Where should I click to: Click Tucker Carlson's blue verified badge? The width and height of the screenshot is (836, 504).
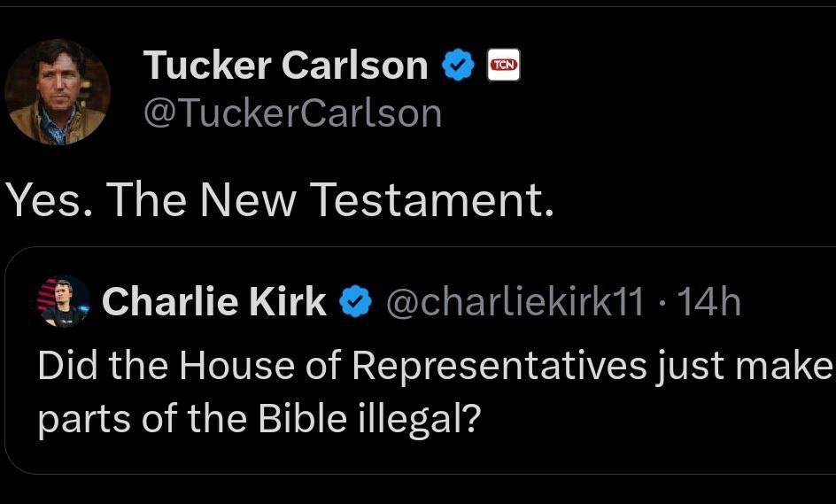tap(457, 66)
